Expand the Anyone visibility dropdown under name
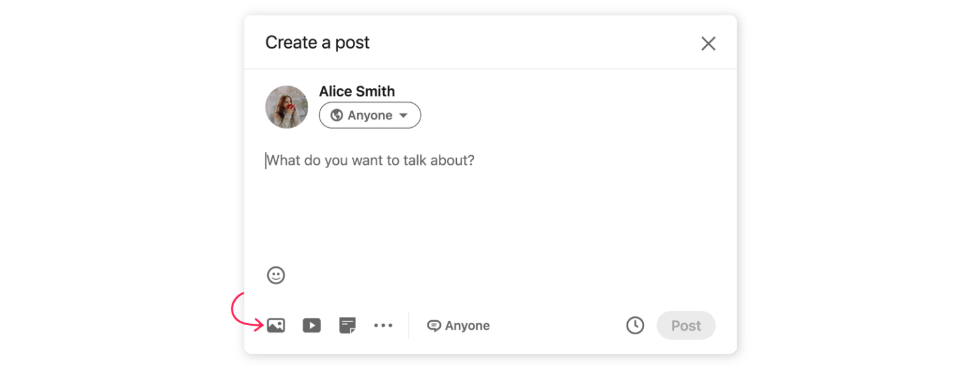 point(370,116)
